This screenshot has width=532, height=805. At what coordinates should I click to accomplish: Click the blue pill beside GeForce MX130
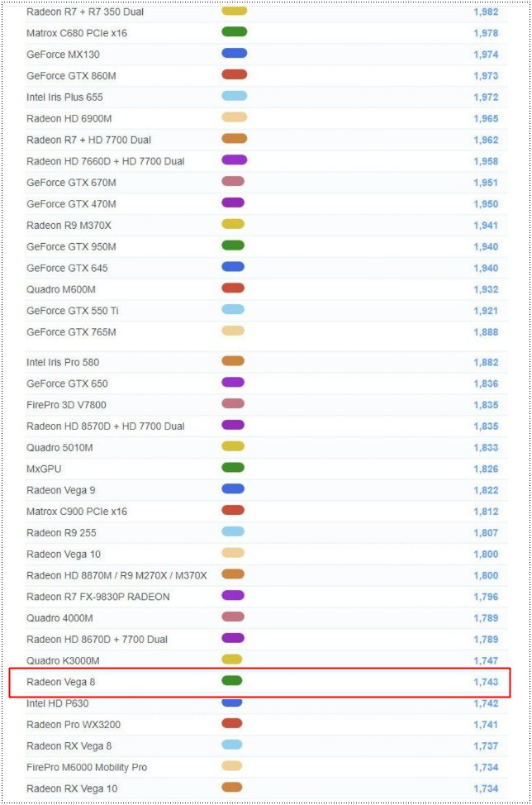pos(235,54)
